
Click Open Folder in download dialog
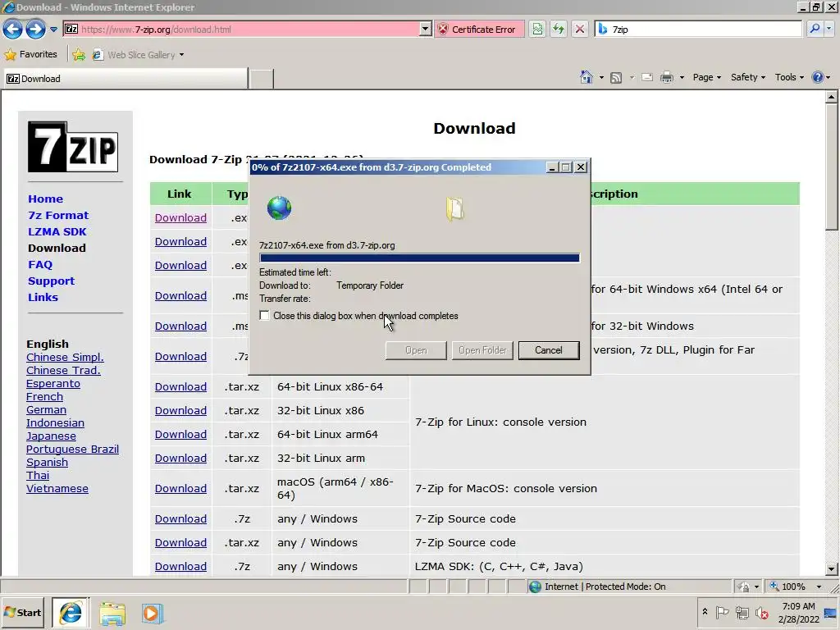tap(482, 350)
